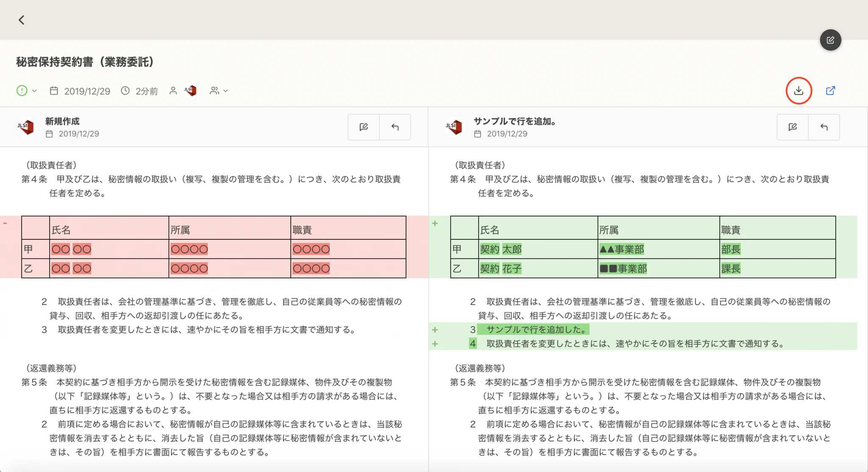Click the removed-table minus marker
This screenshot has width=868, height=472.
point(6,223)
